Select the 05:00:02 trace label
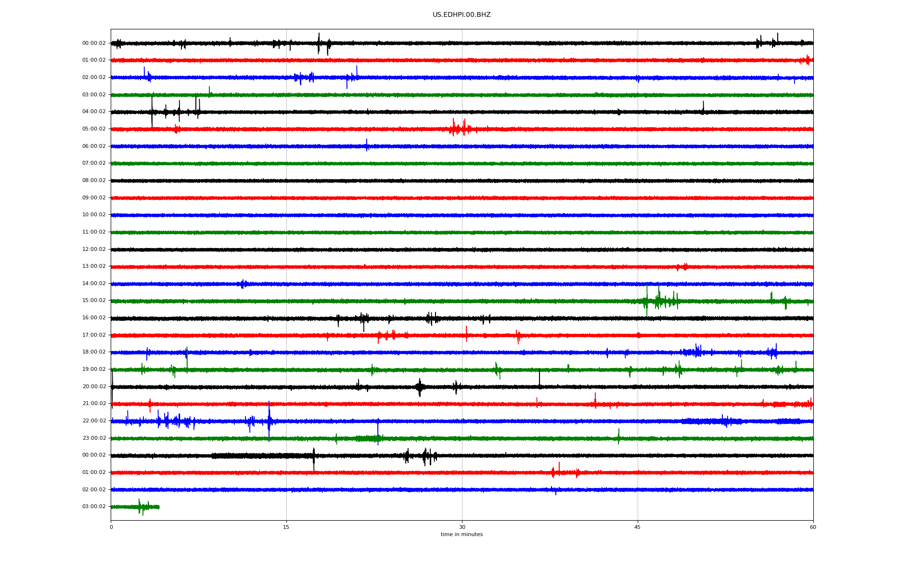The image size is (924, 578). [94, 129]
